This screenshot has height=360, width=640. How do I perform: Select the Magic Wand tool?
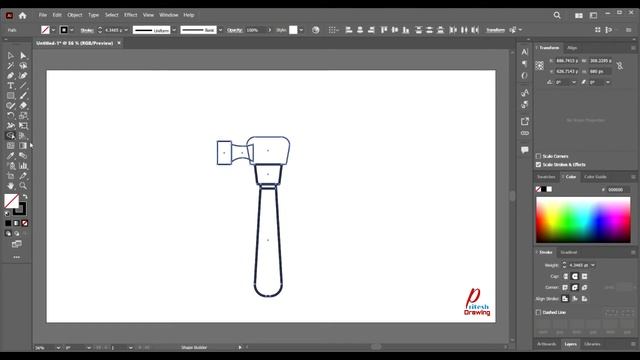tap(11, 66)
